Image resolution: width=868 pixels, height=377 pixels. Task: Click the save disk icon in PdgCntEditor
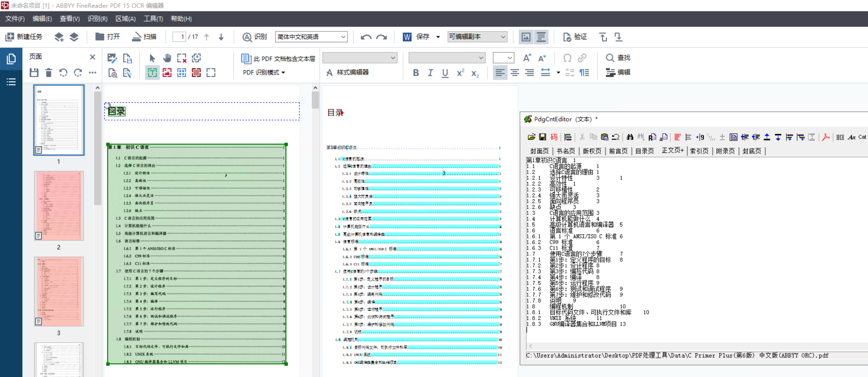click(543, 137)
